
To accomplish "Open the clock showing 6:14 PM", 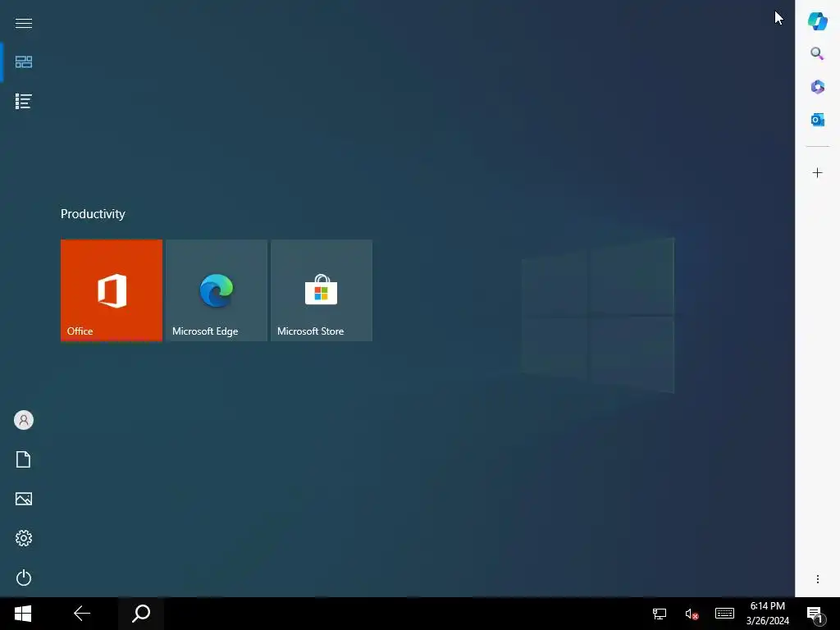I will pyautogui.click(x=767, y=614).
